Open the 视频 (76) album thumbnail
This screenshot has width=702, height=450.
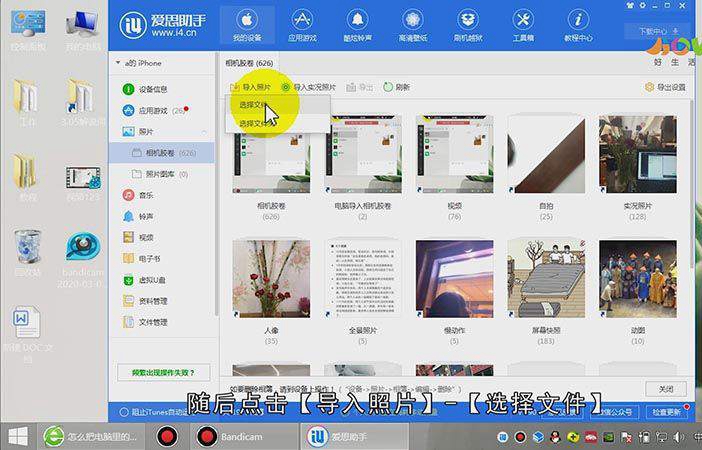coord(454,154)
